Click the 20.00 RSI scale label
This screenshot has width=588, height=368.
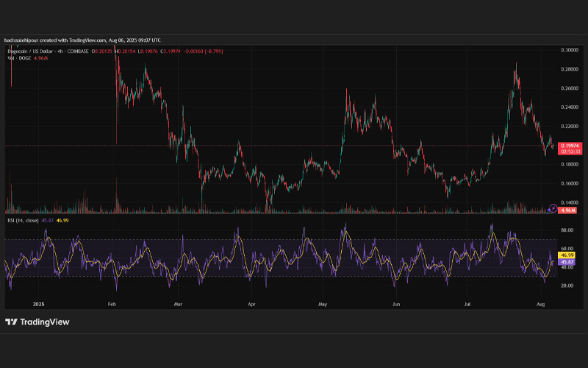coord(567,286)
